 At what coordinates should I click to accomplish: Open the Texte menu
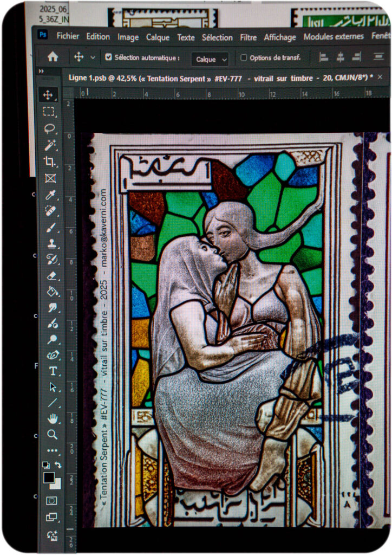tap(186, 37)
